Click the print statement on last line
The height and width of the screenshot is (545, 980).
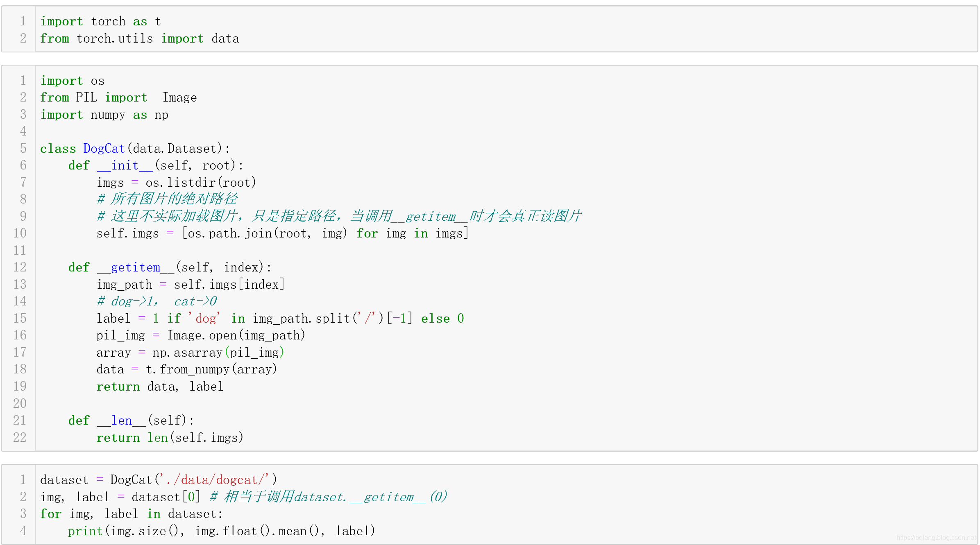pyautogui.click(x=221, y=531)
